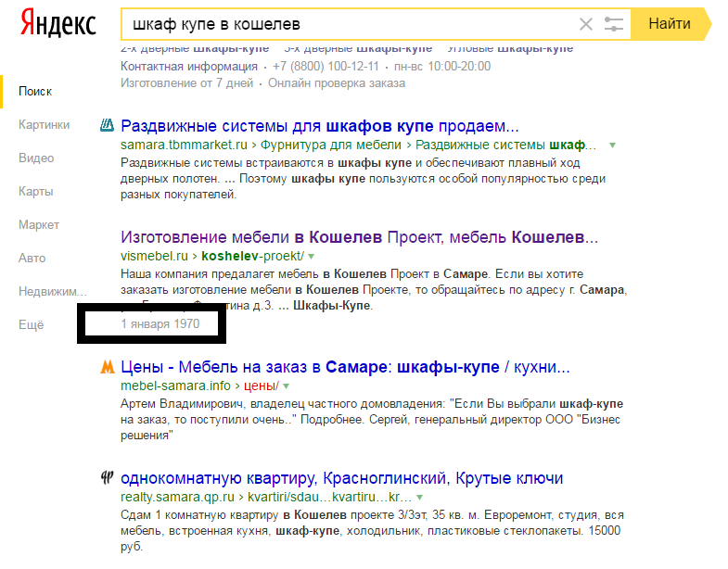Click Раздвижные системы шкаф breadcrumb link

click(x=505, y=145)
